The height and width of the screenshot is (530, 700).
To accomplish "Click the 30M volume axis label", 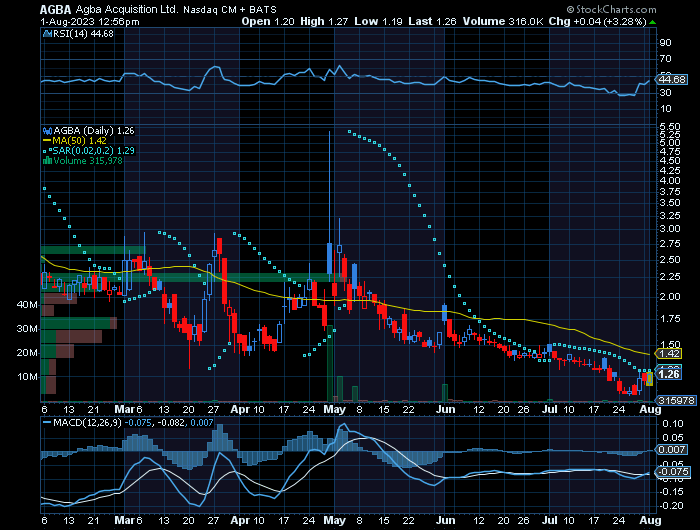I will pos(27,329).
